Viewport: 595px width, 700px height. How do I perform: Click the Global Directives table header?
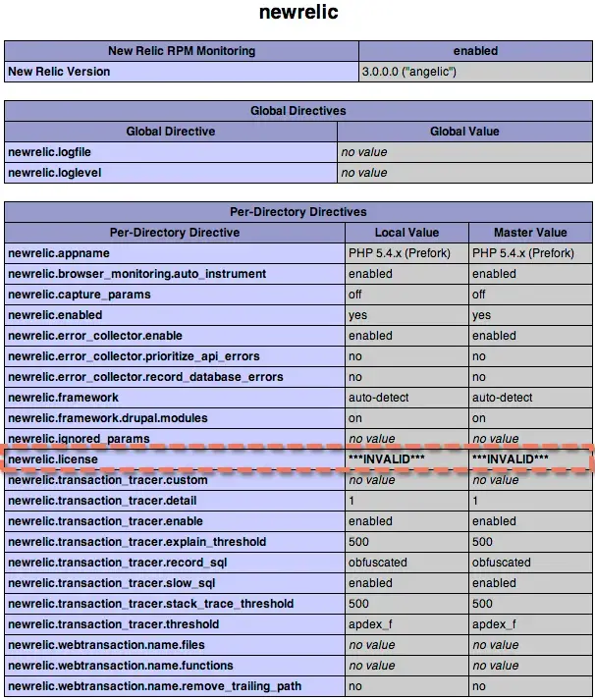click(x=297, y=111)
